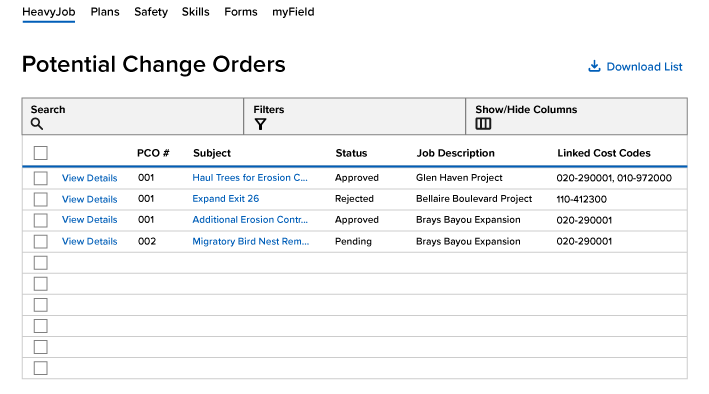This screenshot has height=394, width=709.
Task: Click the Show/Hide Columns icon
Action: tap(483, 123)
